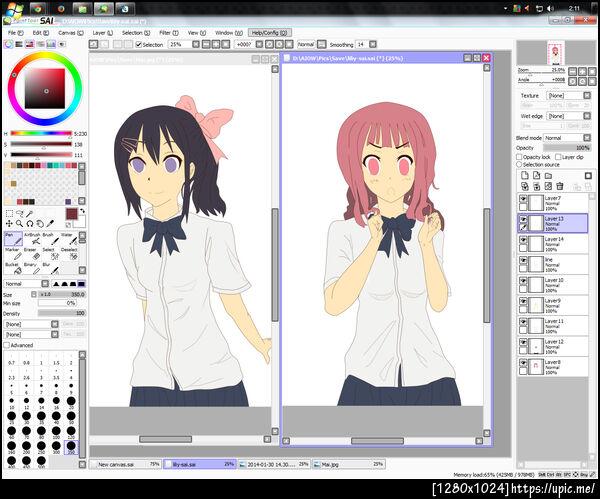Image resolution: width=600 pixels, height=499 pixels.
Task: Click the zoom out minus button in navigator
Action: (x=572, y=71)
